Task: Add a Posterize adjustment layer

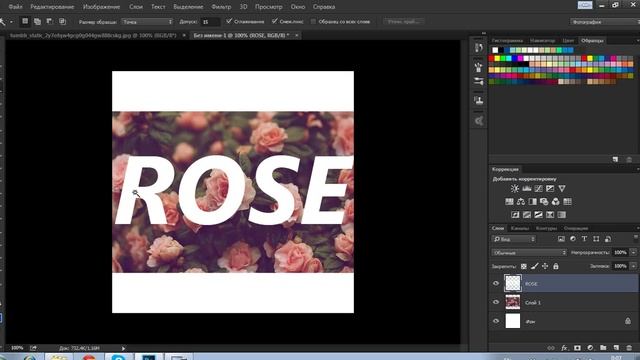Action: [527, 215]
